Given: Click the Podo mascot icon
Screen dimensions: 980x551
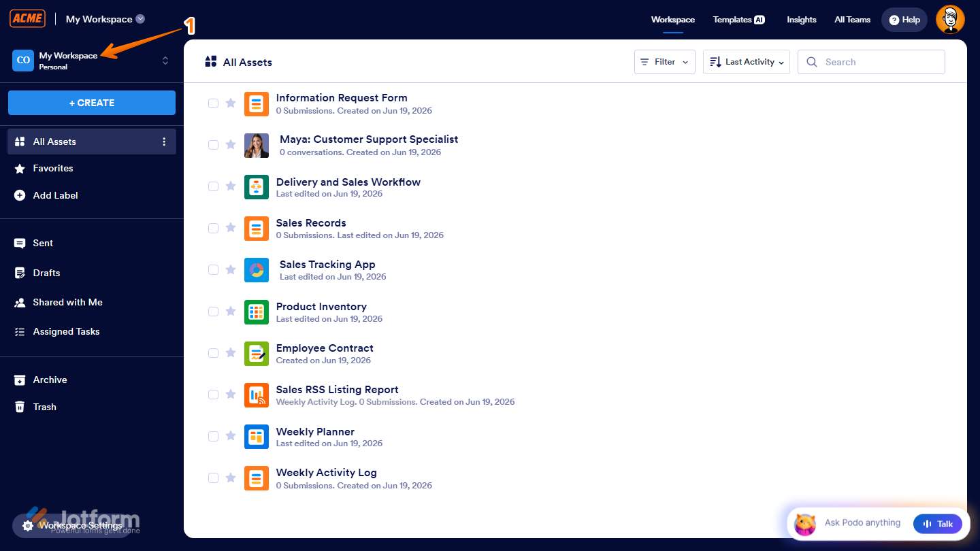Looking at the screenshot, I should (x=805, y=524).
